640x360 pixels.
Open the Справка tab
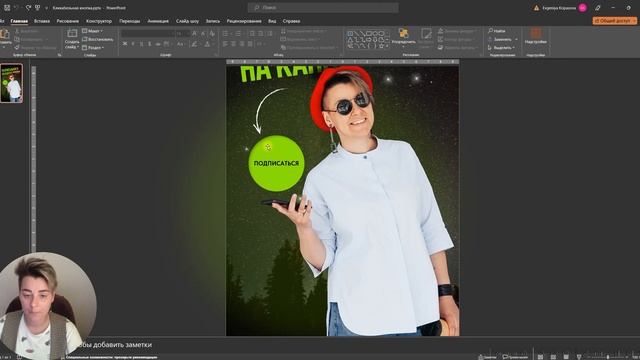point(291,21)
